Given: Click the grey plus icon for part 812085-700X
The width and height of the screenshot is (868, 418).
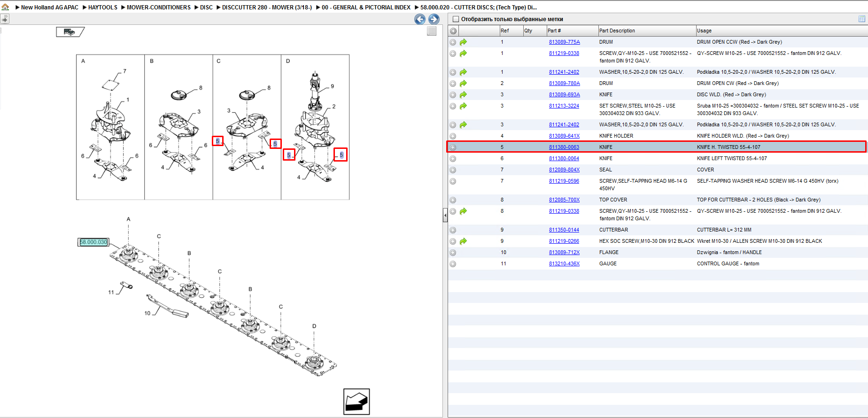Looking at the screenshot, I should point(453,200).
